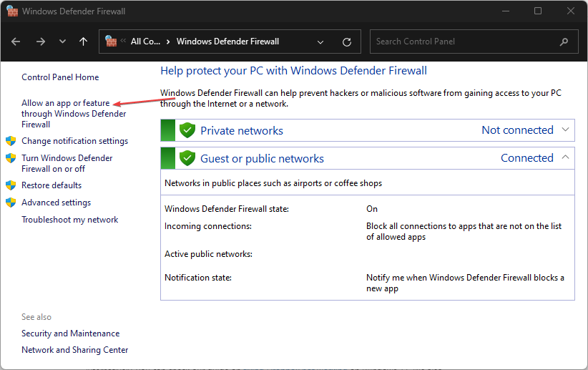Open Advanced settings
588x370 pixels.
[57, 203]
